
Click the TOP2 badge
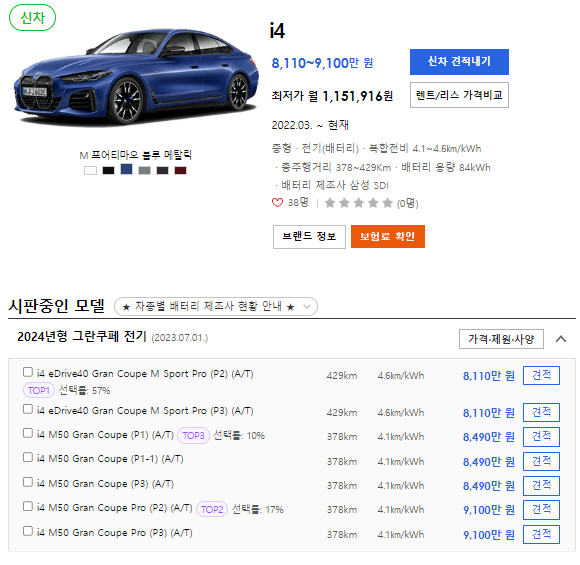(212, 509)
